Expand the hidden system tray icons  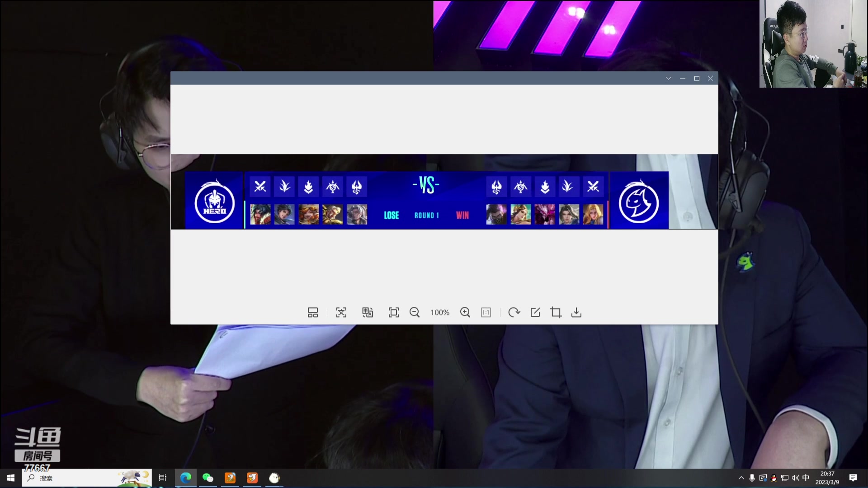pos(741,478)
